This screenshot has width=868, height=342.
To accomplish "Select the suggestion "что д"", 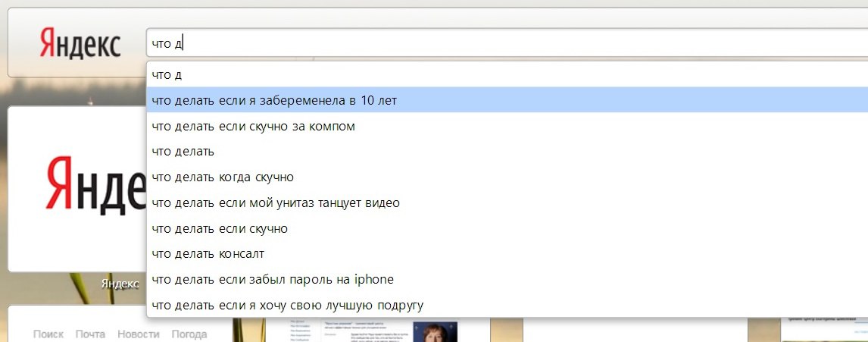I will pyautogui.click(x=507, y=75).
